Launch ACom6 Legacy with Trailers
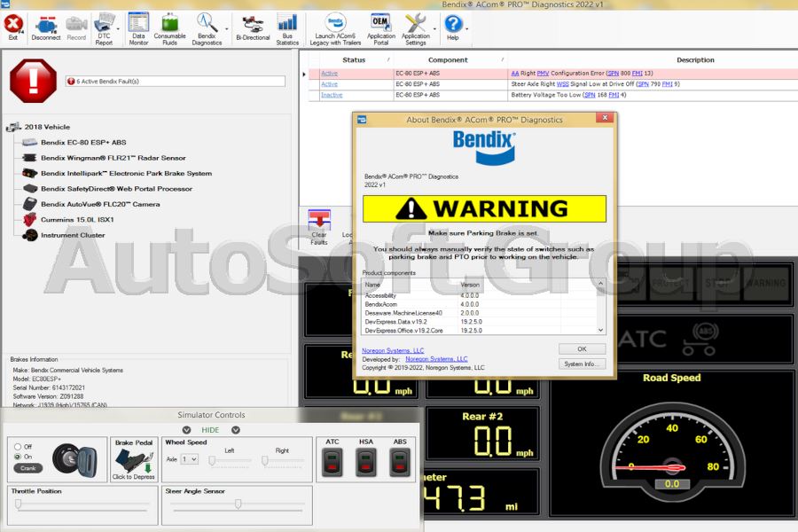The height and width of the screenshot is (532, 798). coord(333,22)
